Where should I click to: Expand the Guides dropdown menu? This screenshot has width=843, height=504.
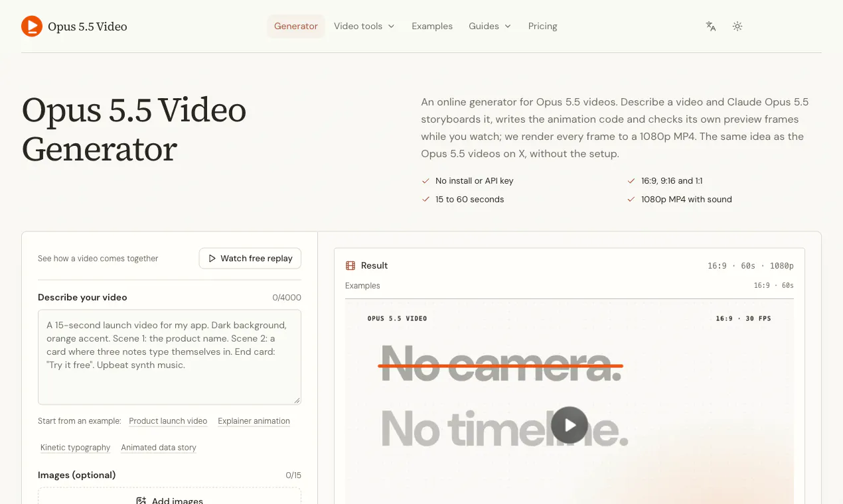(x=490, y=27)
